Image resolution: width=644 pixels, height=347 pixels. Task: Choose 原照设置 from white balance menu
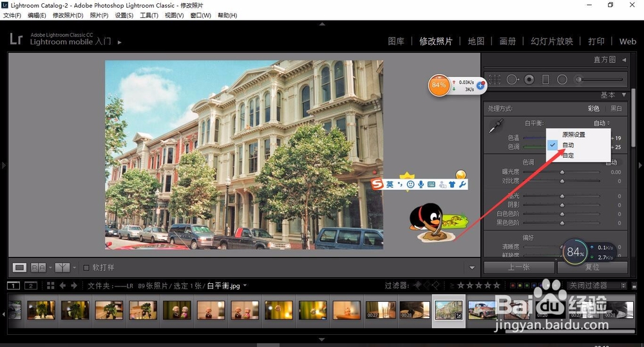[x=573, y=135]
